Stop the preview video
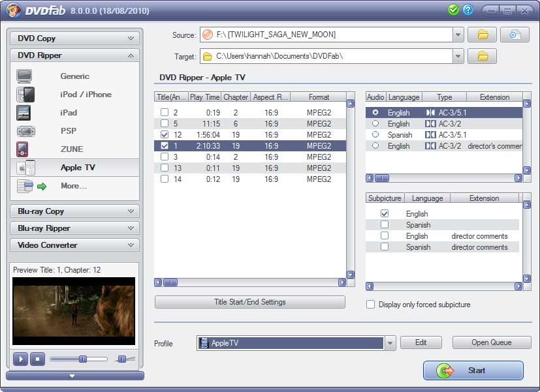 coord(37,359)
